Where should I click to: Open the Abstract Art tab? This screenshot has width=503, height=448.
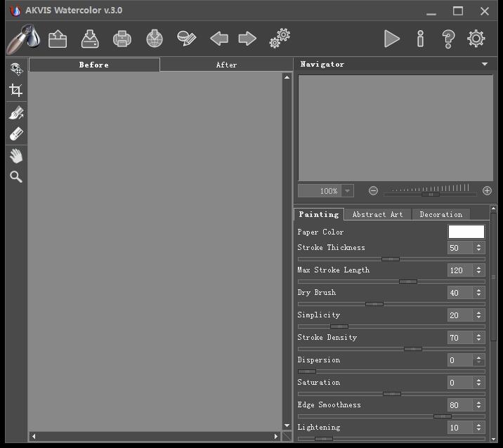[377, 214]
